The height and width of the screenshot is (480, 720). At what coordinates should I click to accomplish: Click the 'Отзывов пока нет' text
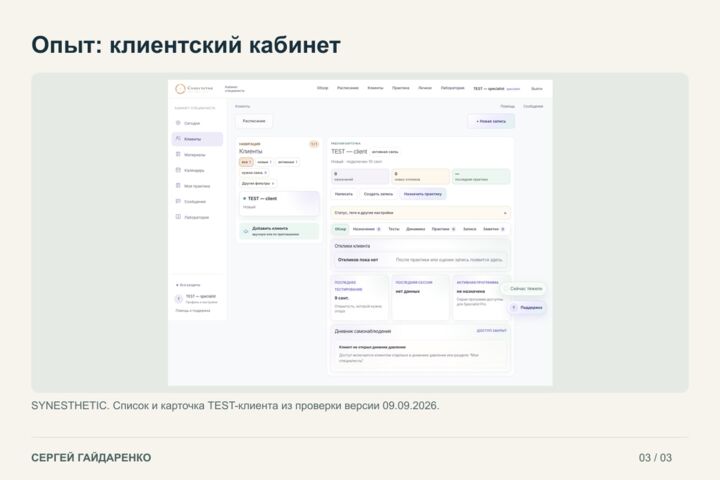358,260
